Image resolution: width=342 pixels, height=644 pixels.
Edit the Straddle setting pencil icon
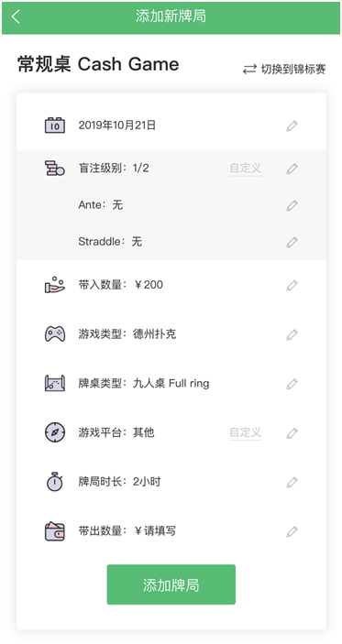pos(292,242)
